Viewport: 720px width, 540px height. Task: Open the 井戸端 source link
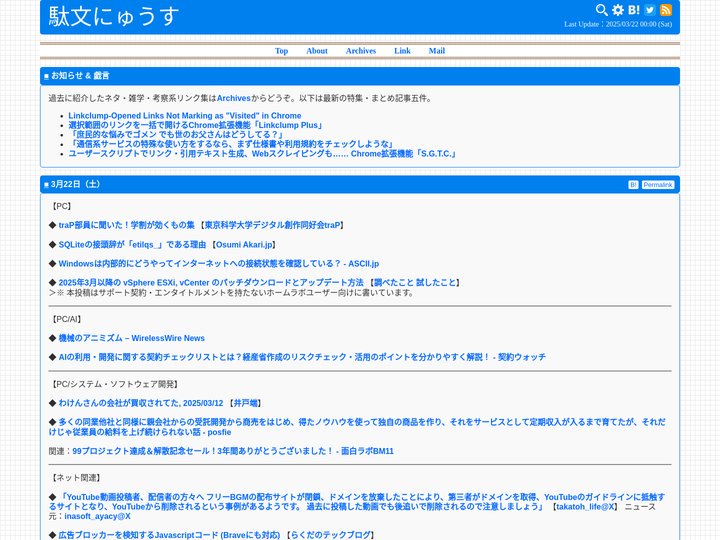[246, 403]
